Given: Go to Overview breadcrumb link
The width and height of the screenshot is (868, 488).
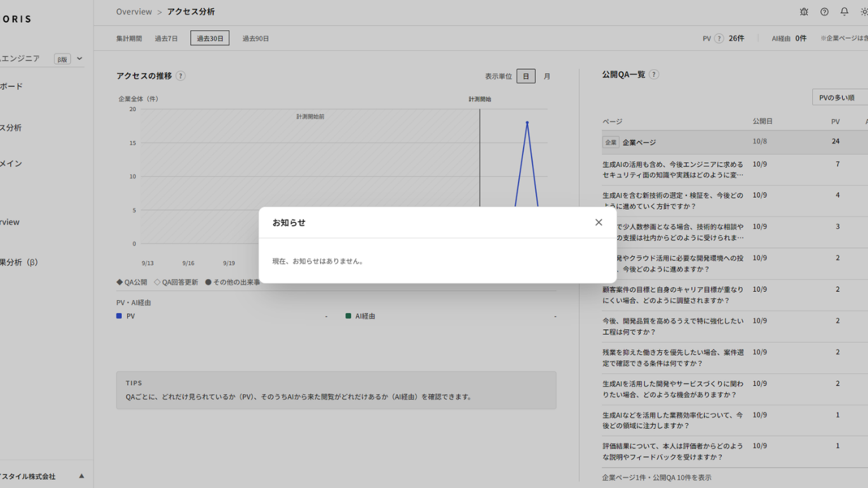Looking at the screenshot, I should coord(134,12).
